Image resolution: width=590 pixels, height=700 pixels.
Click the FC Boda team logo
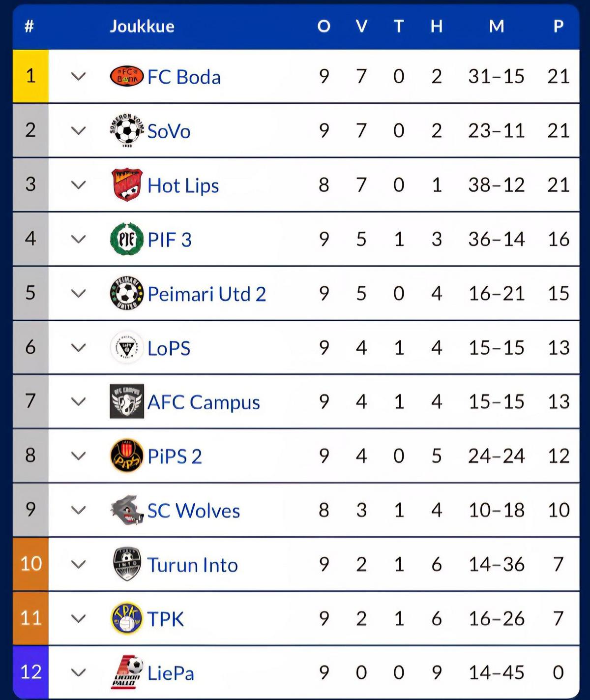(x=127, y=76)
